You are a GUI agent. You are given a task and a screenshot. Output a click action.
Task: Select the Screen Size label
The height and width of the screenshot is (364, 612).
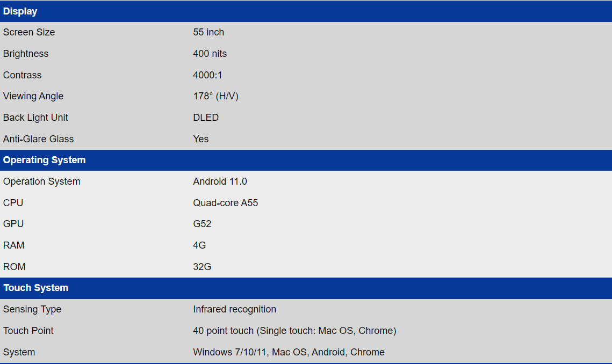29,32
